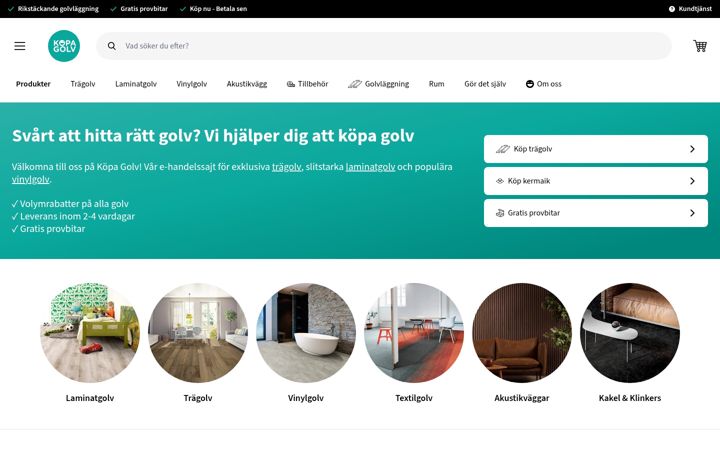This screenshot has width=720, height=450.
Task: Expand the Gratis provbitar chevron arrow
Action: tap(692, 213)
